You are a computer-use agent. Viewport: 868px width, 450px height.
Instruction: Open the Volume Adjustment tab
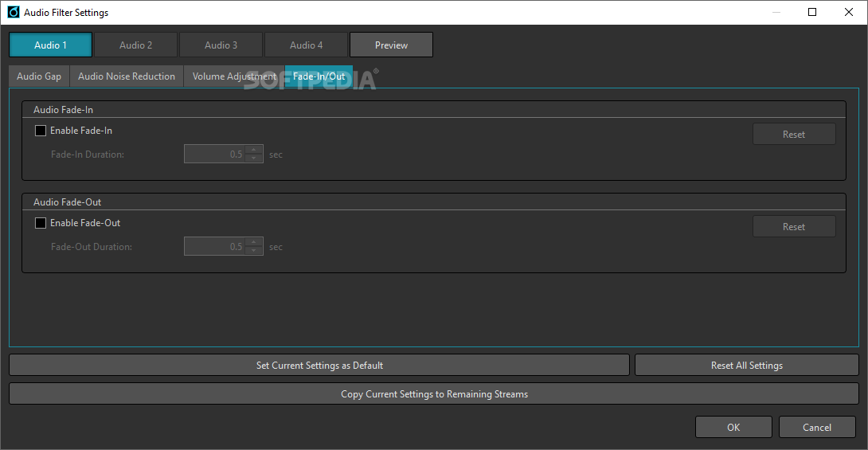pyautogui.click(x=234, y=76)
